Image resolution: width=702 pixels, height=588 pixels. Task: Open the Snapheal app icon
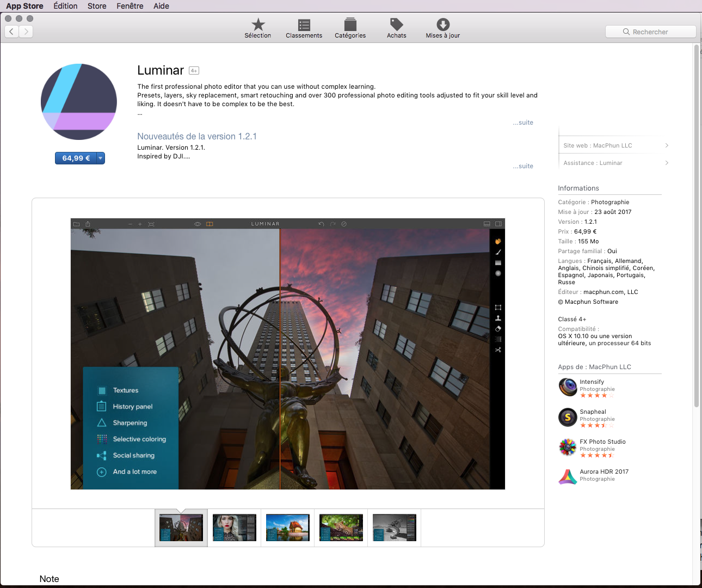[568, 417]
